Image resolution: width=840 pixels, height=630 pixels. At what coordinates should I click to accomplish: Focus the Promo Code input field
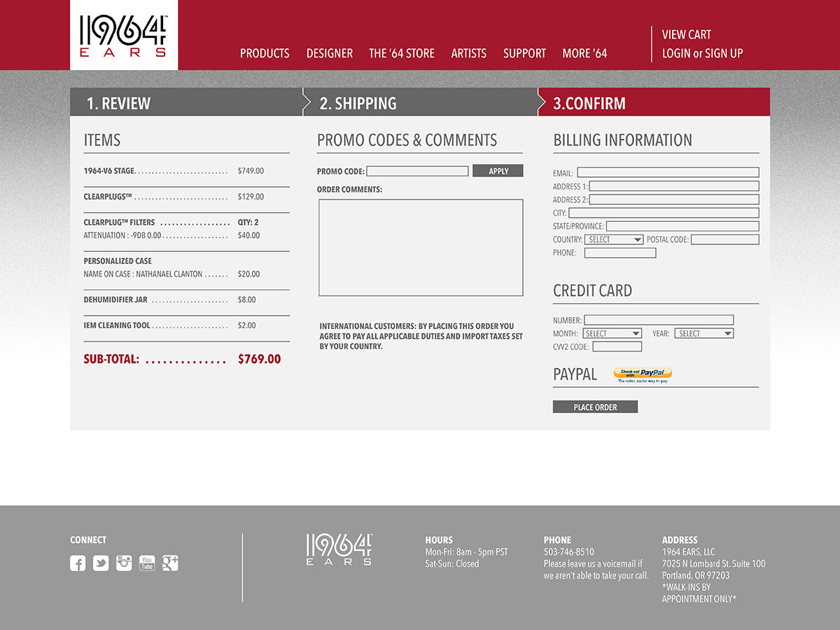coord(417,171)
